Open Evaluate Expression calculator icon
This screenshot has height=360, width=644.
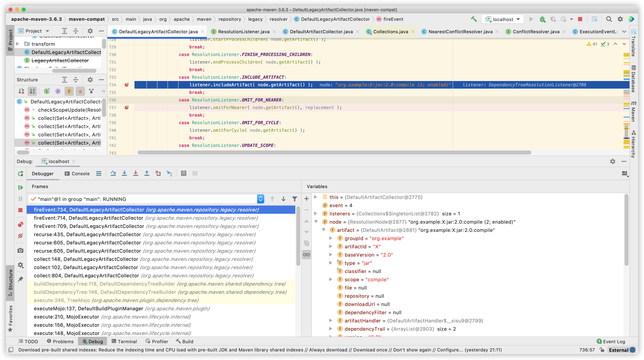click(184, 173)
